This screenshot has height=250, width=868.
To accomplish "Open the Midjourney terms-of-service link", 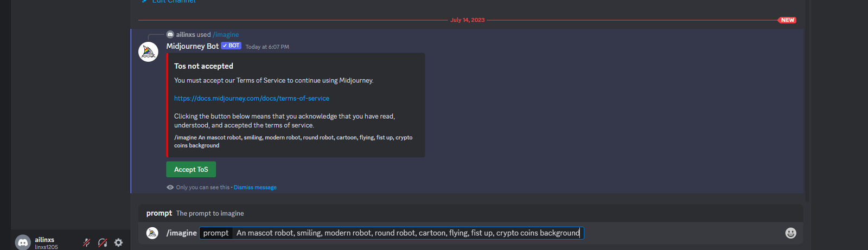I will (x=252, y=99).
